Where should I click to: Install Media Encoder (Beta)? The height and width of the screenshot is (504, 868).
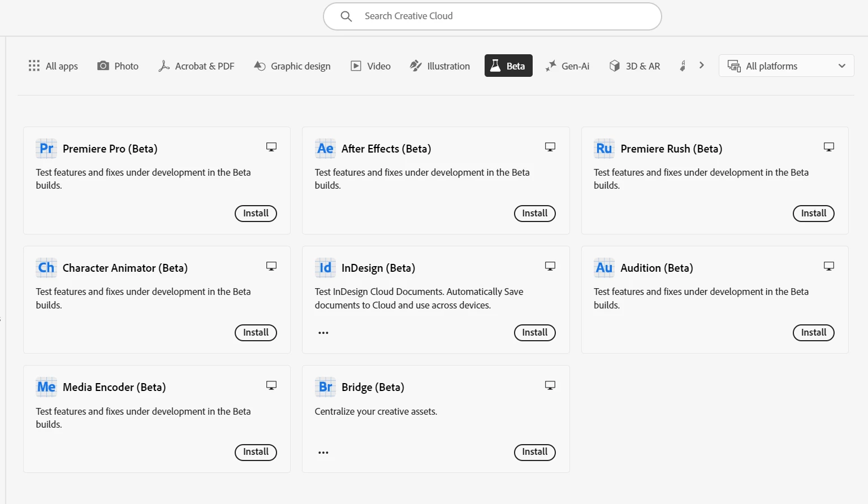256,452
